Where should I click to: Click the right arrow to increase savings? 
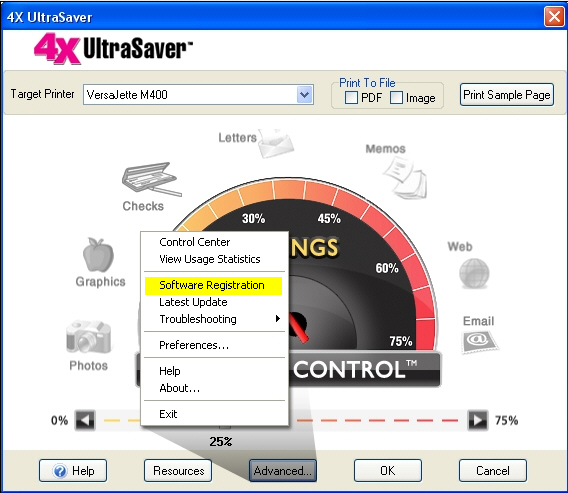click(478, 421)
